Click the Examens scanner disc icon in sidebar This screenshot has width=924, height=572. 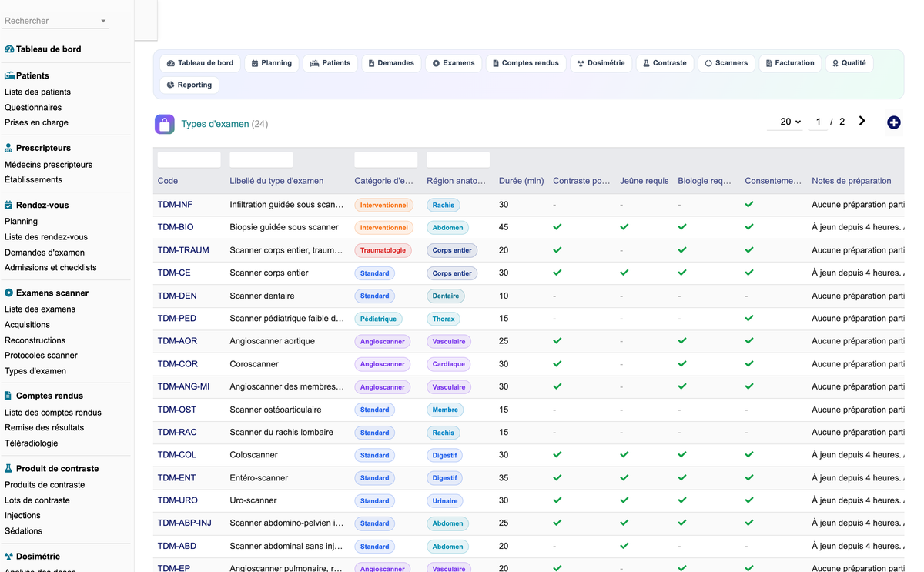[9, 293]
